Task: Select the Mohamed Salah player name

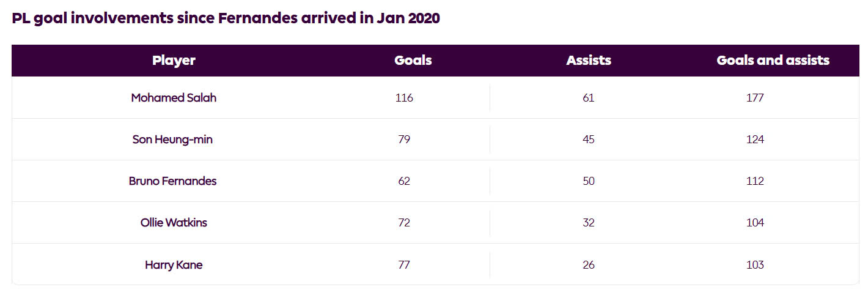Action: click(174, 98)
